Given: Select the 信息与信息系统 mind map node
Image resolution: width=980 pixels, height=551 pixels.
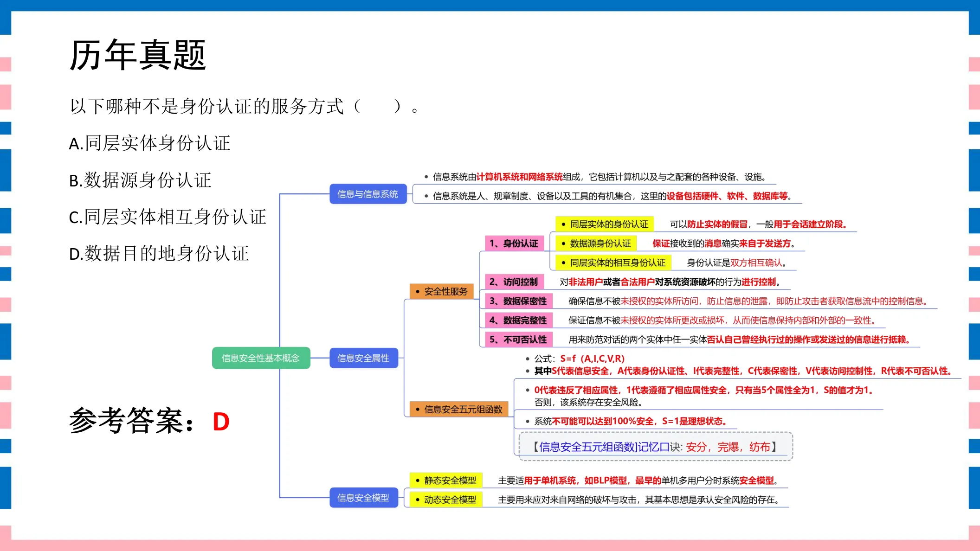Looking at the screenshot, I should click(368, 194).
